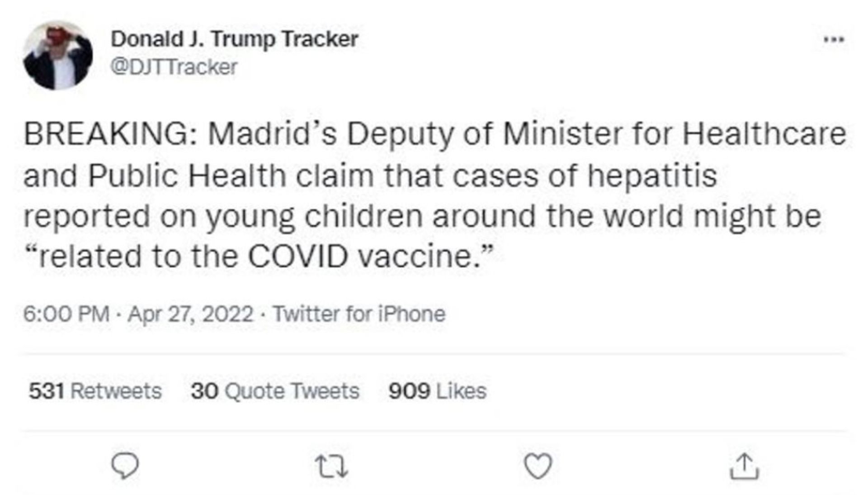Screen dimensions: 868x495
Task: Open the three-dot more options menu
Action: [x=833, y=40]
